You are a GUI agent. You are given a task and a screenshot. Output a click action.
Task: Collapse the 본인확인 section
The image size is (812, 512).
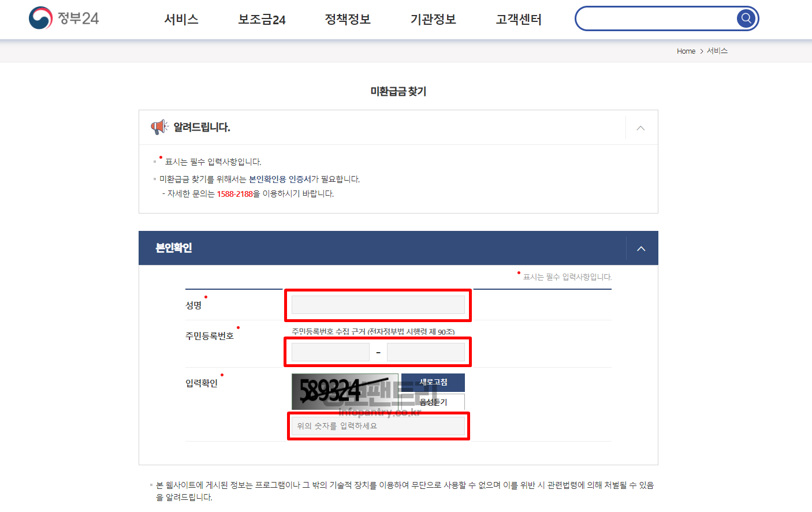click(x=641, y=248)
